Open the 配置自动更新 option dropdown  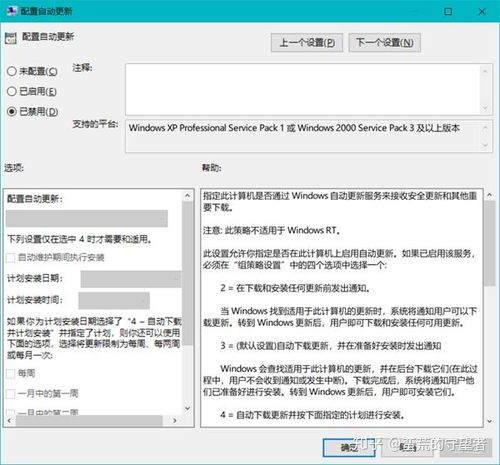pyautogui.click(x=87, y=219)
